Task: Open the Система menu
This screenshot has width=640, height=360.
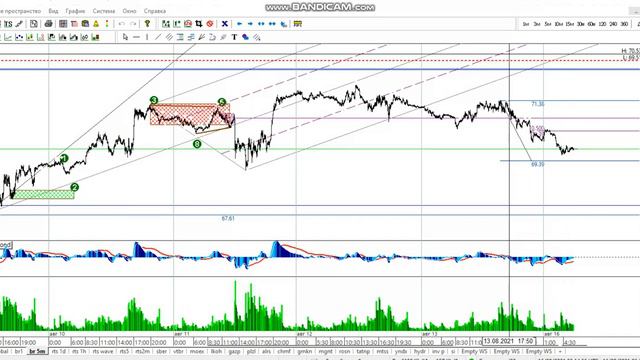Action: 104,11
